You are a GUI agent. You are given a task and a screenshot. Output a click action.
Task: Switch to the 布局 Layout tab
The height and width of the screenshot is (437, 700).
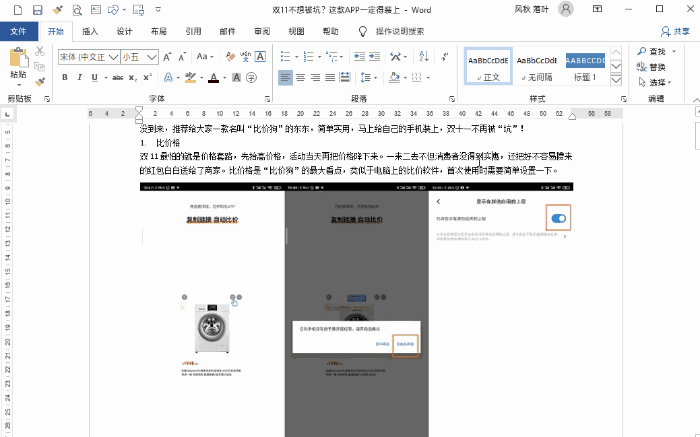point(158,31)
